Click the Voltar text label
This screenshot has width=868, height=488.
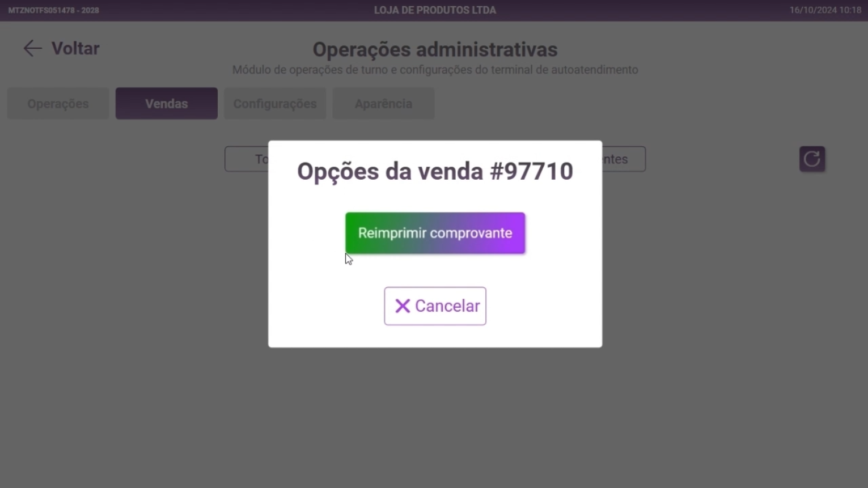[75, 48]
